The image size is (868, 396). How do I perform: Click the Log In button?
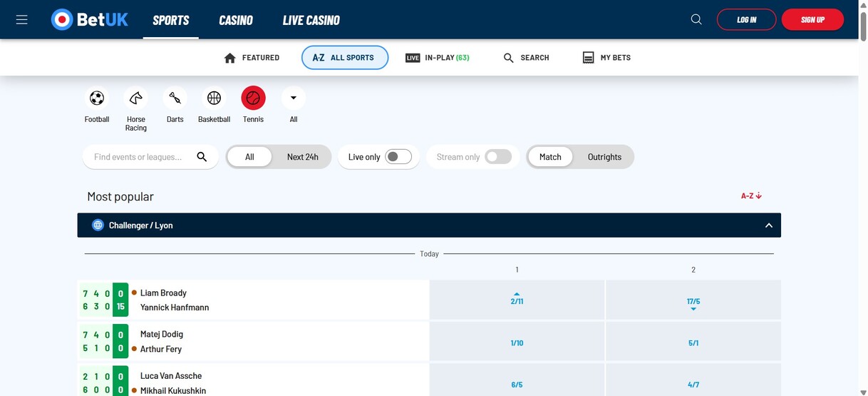(x=746, y=20)
